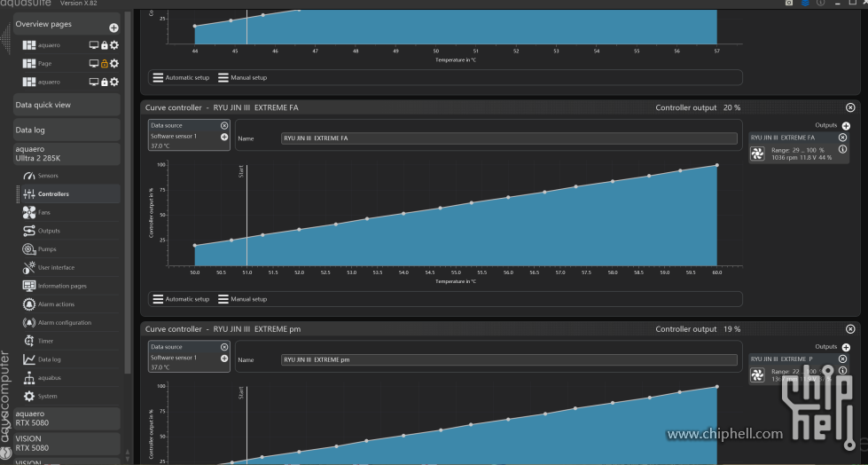
Task: Collapse the aquaero Ulltra 2 285K device section
Action: coord(66,154)
